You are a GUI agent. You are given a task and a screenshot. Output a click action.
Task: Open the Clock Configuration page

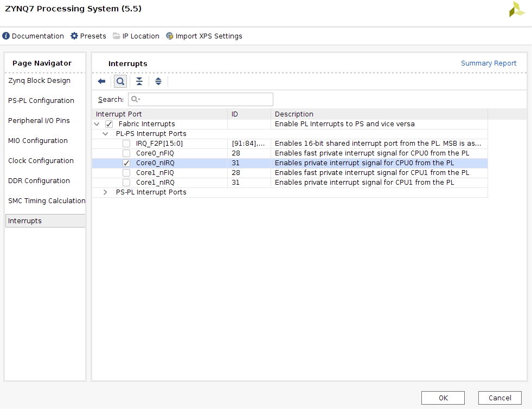coord(41,161)
